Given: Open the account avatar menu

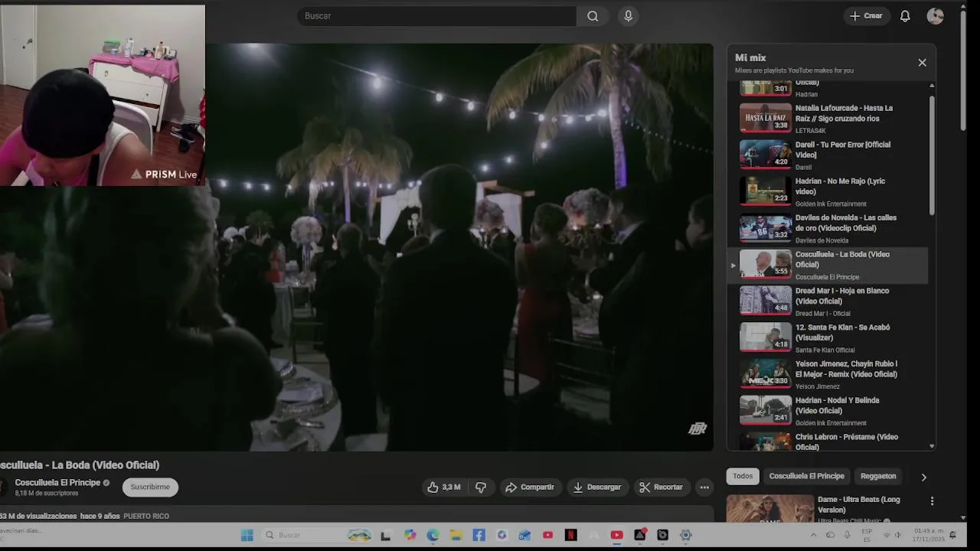Looking at the screenshot, I should coord(935,16).
